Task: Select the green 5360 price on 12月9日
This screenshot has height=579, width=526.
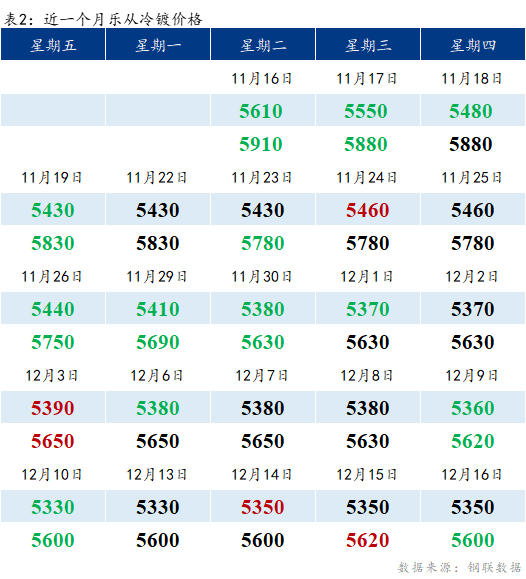Action: [x=472, y=408]
